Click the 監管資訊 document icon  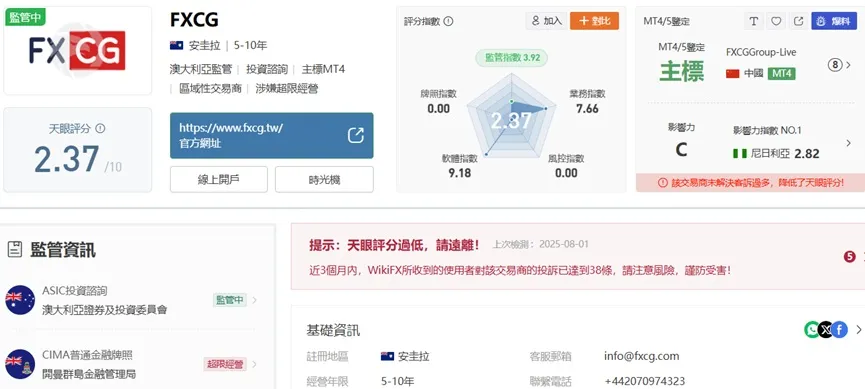15,250
